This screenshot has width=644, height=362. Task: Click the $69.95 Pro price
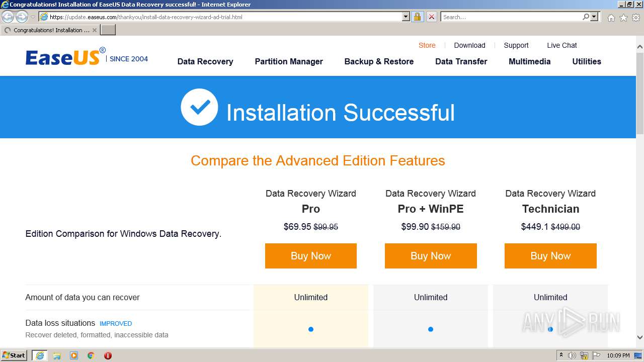pos(297,227)
